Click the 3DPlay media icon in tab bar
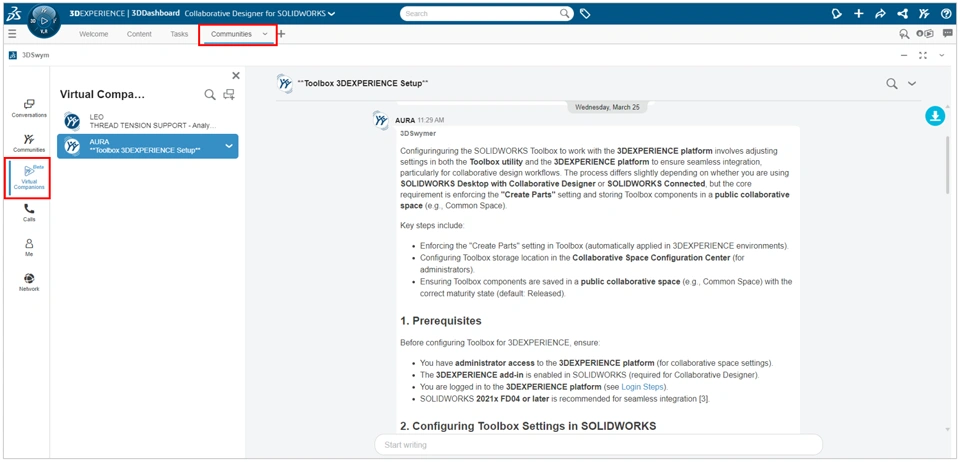960x462 pixels. coord(924,34)
